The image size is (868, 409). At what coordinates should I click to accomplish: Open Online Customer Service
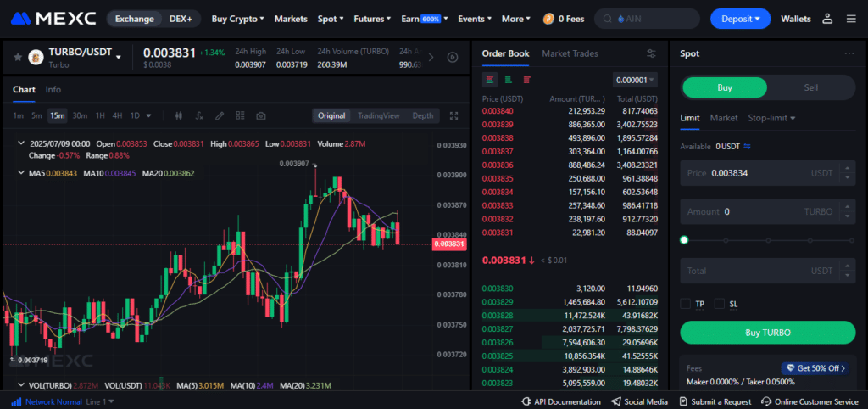pyautogui.click(x=810, y=402)
